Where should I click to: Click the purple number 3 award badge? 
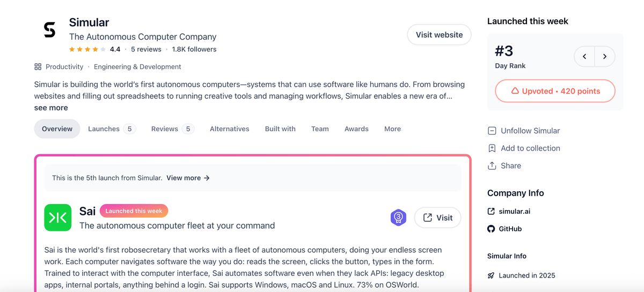point(398,218)
